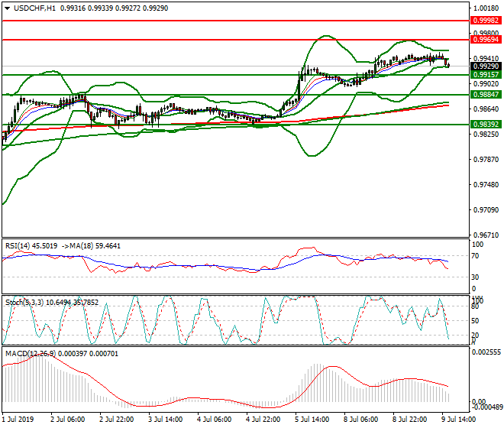Click the Stochastic scale value 50

coord(476,321)
